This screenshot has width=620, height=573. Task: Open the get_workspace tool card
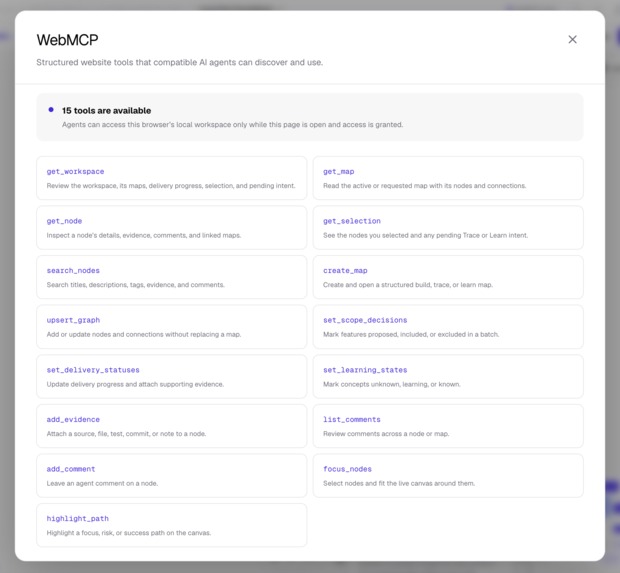point(172,178)
